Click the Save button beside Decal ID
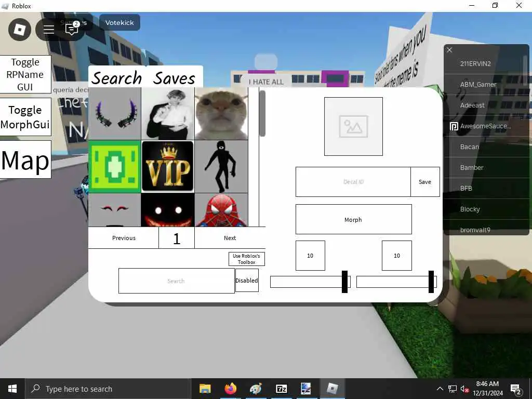 (x=425, y=182)
